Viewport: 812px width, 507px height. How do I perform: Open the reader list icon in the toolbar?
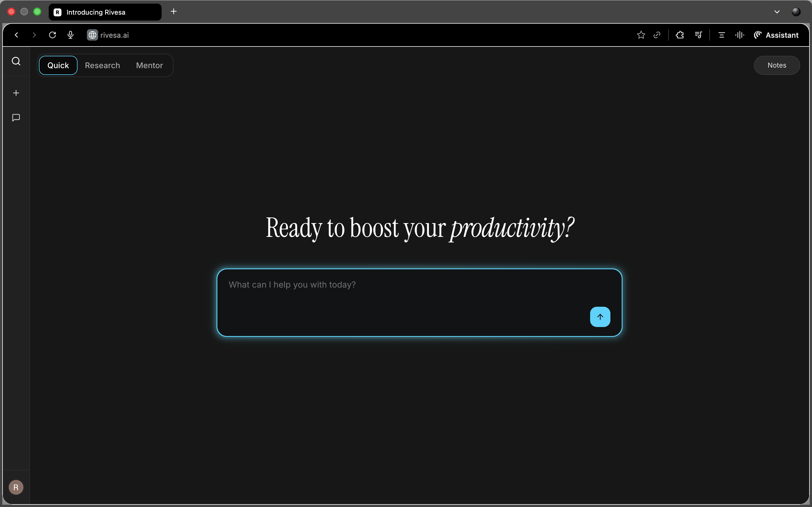click(721, 35)
